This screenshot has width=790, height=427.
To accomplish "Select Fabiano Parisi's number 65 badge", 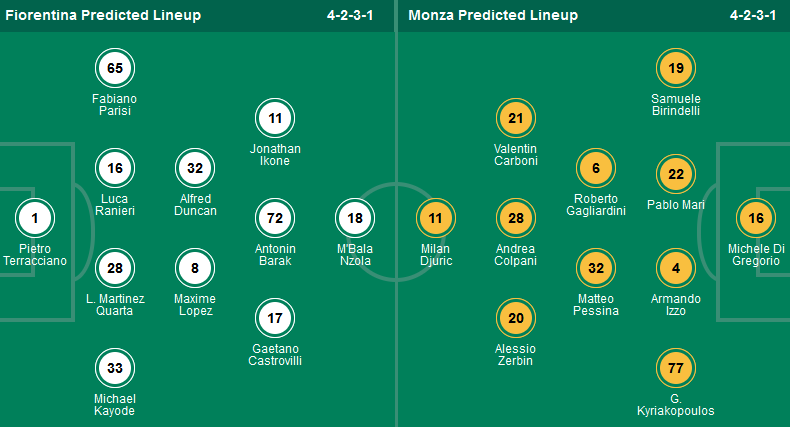I will (x=115, y=69).
